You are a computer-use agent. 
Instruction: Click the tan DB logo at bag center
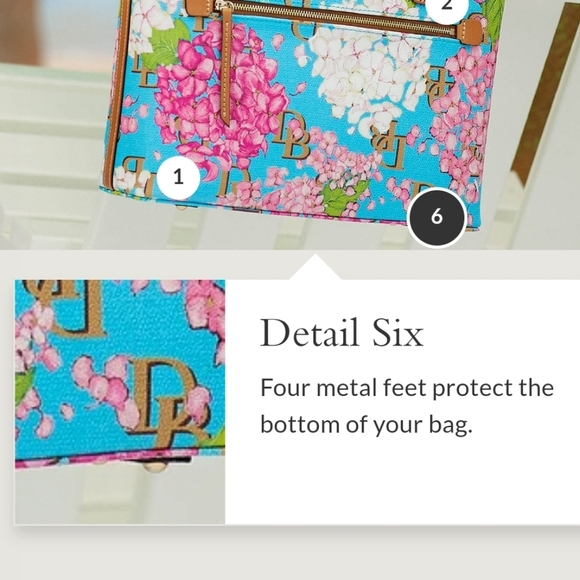292,135
